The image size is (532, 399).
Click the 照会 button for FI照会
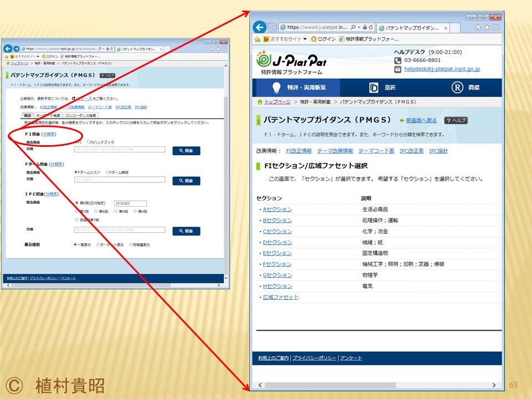(x=186, y=151)
